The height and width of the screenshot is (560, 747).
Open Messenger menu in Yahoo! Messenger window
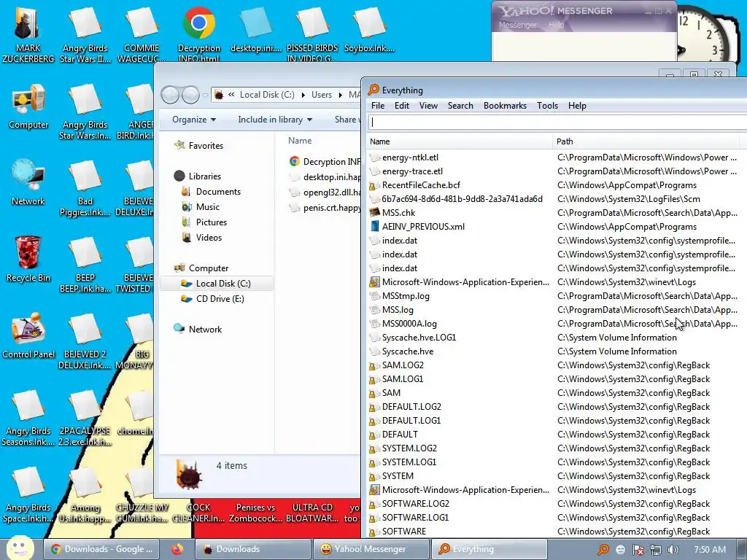(517, 25)
